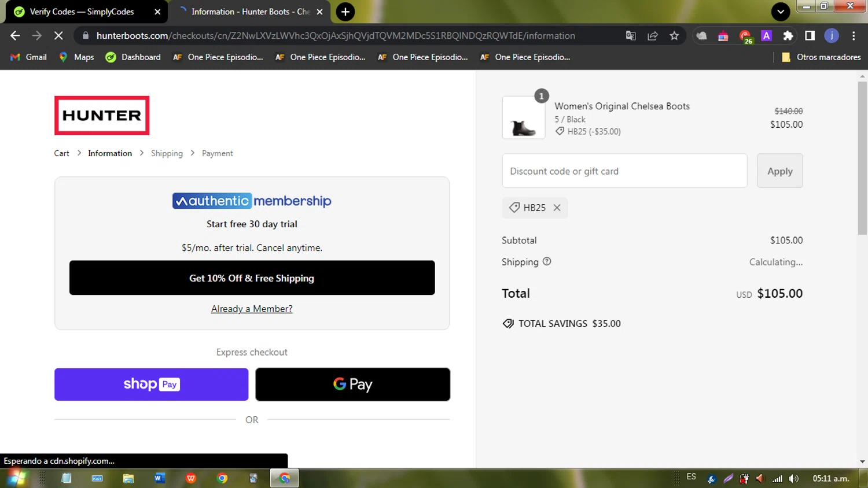Open the Maps bookmark
The height and width of the screenshot is (488, 868).
(x=77, y=57)
